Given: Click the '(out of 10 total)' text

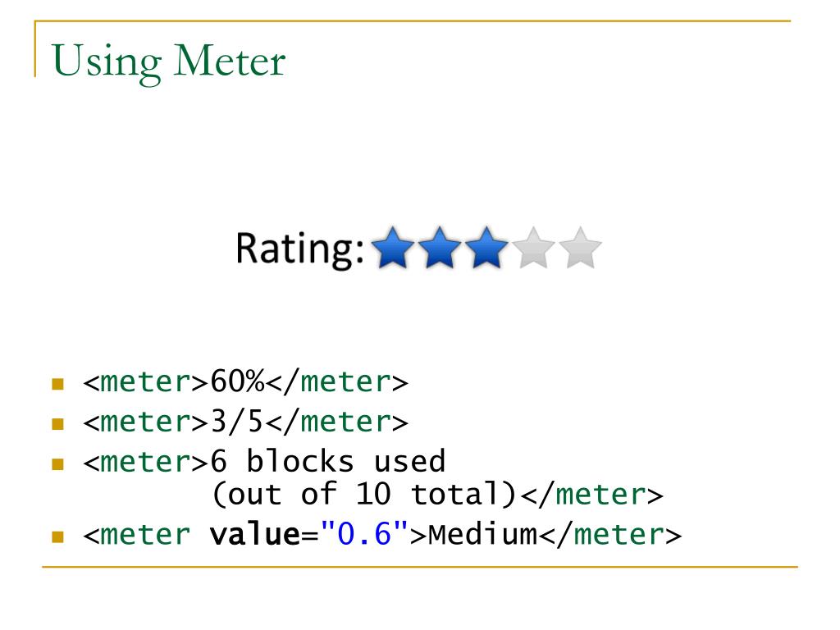Looking at the screenshot, I should tap(365, 494).
